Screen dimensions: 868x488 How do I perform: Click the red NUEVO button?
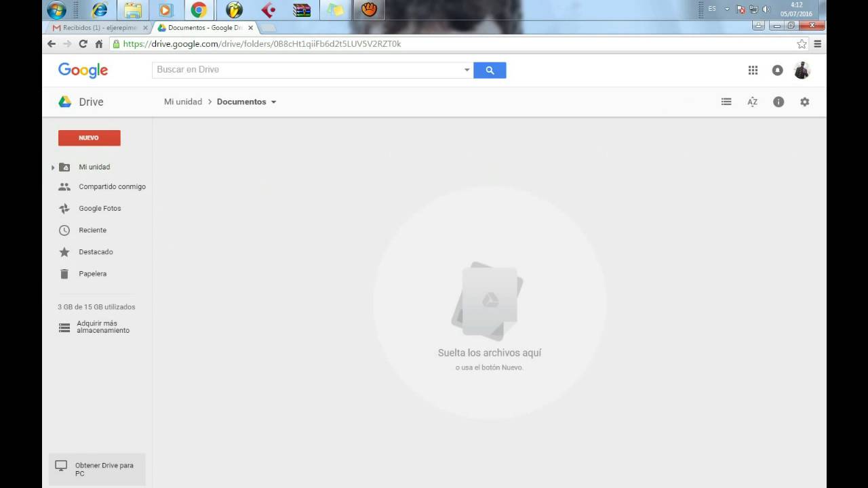90,138
